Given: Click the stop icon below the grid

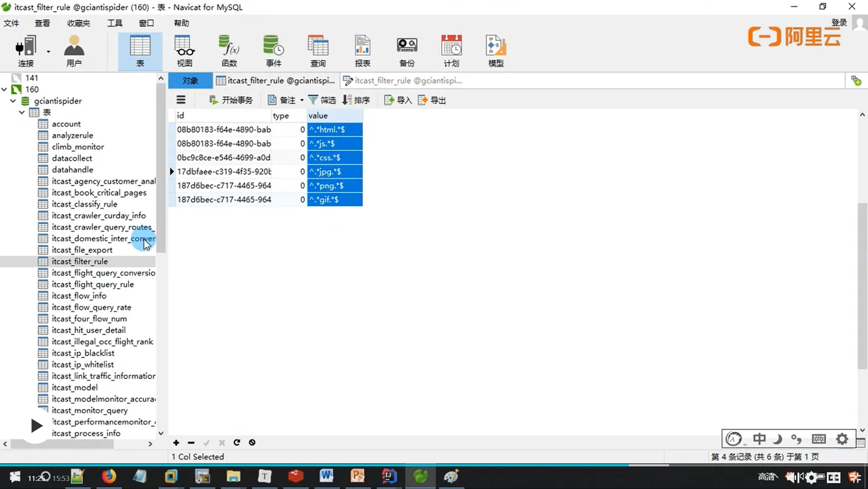Looking at the screenshot, I should [252, 442].
